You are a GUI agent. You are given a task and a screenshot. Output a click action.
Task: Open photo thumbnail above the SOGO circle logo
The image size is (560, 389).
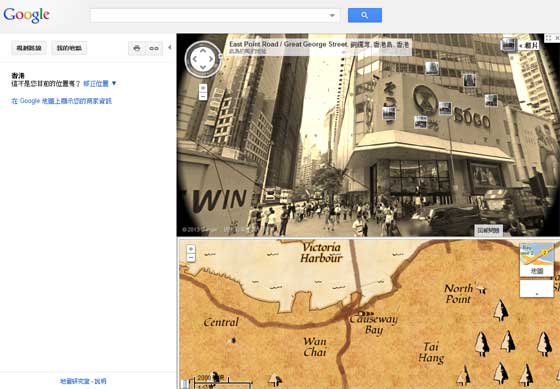tap(432, 68)
